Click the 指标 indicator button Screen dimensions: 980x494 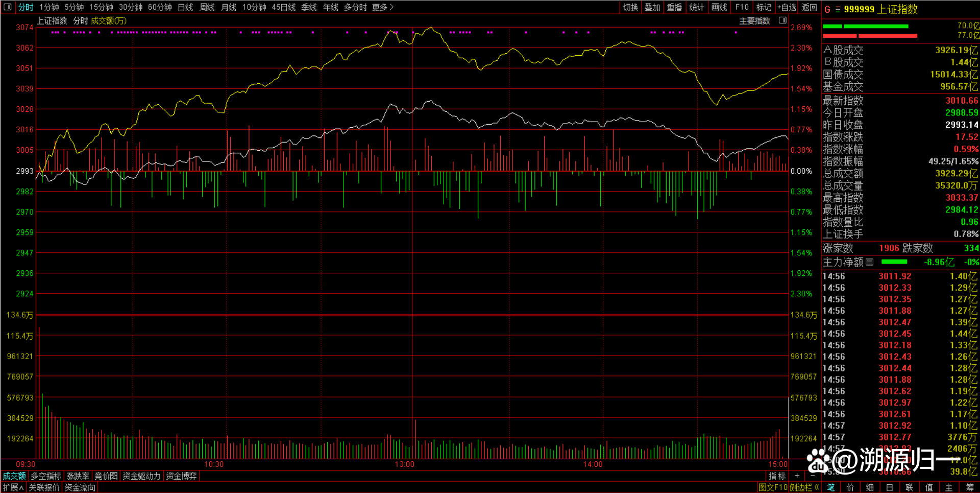pyautogui.click(x=777, y=476)
